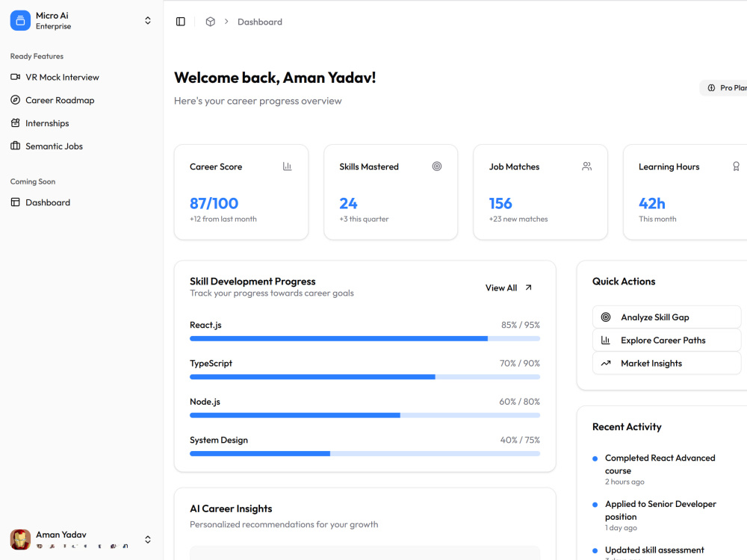Image resolution: width=747 pixels, height=560 pixels.
Task: Click the AI Career Insights heading
Action: 231,508
